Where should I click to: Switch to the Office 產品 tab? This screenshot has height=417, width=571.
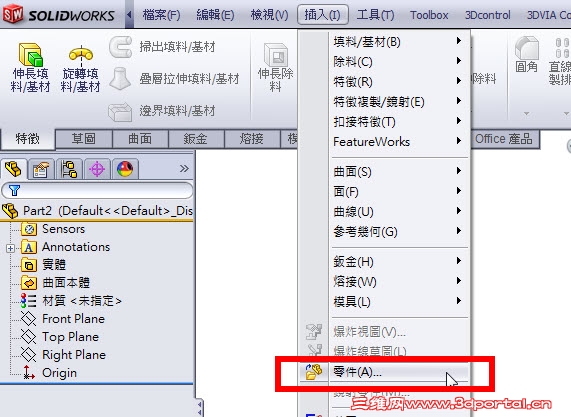(x=504, y=139)
